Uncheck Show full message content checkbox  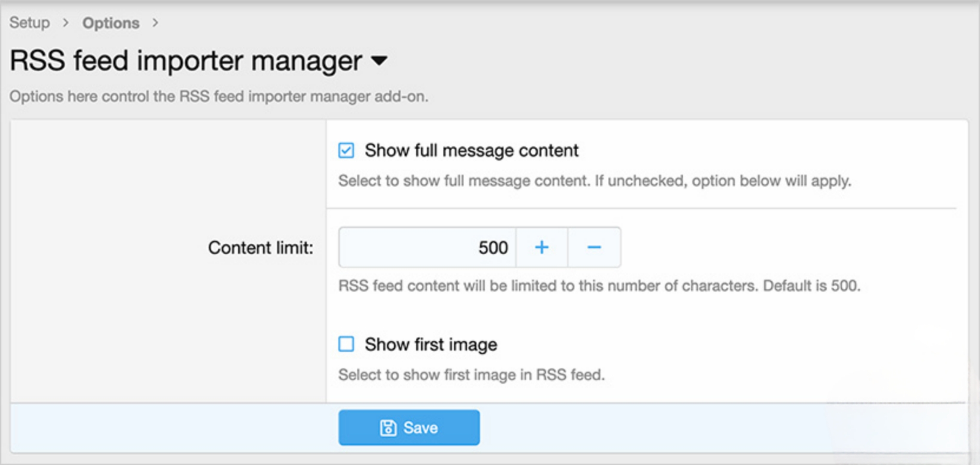click(346, 151)
